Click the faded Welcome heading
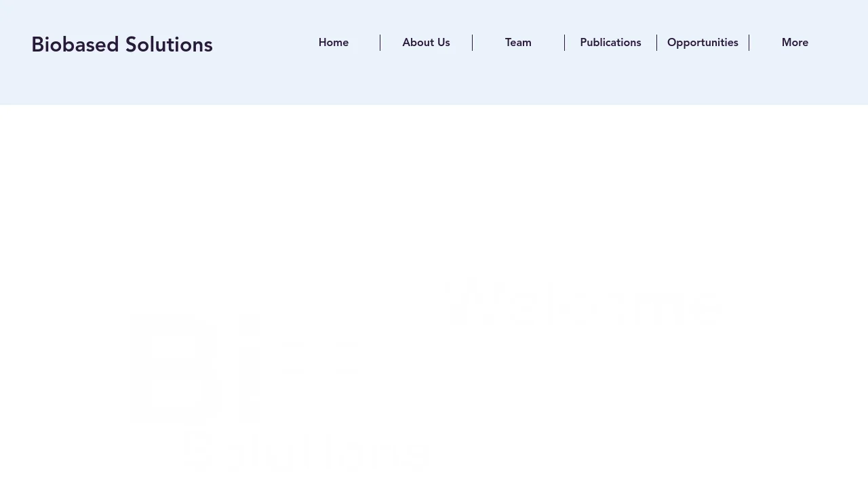 click(582, 303)
